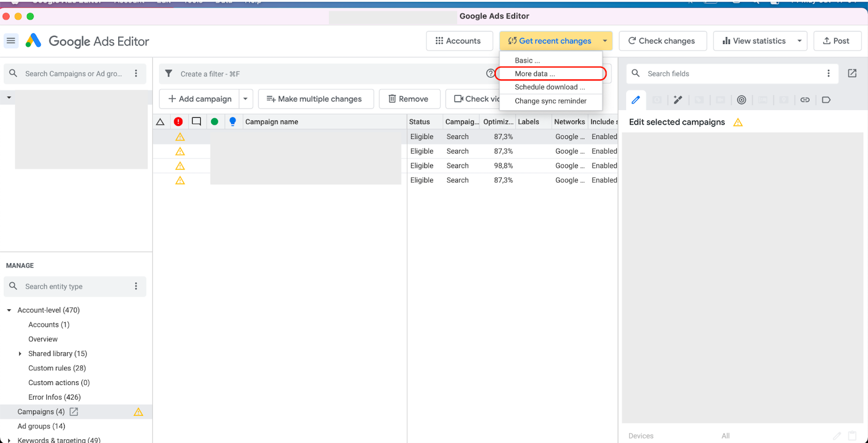Open the entity type search options menu
868x443 pixels.
pyautogui.click(x=136, y=286)
